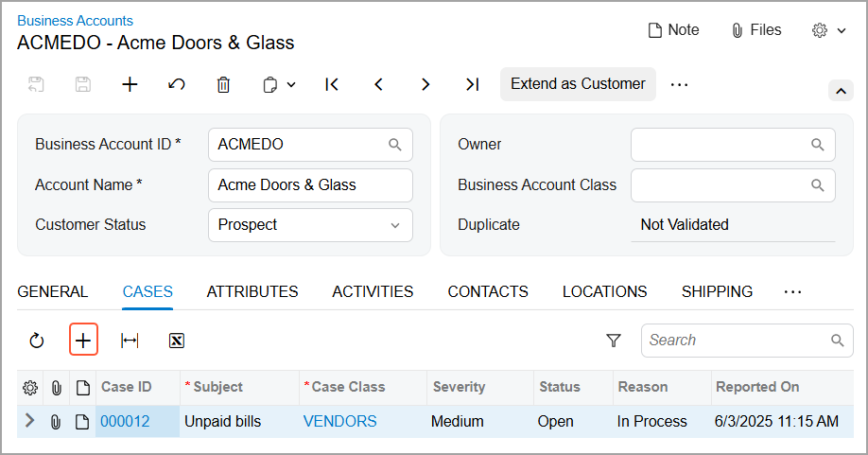This screenshot has height=455, width=868.
Task: Delete the record with the trash icon
Action: point(223,84)
